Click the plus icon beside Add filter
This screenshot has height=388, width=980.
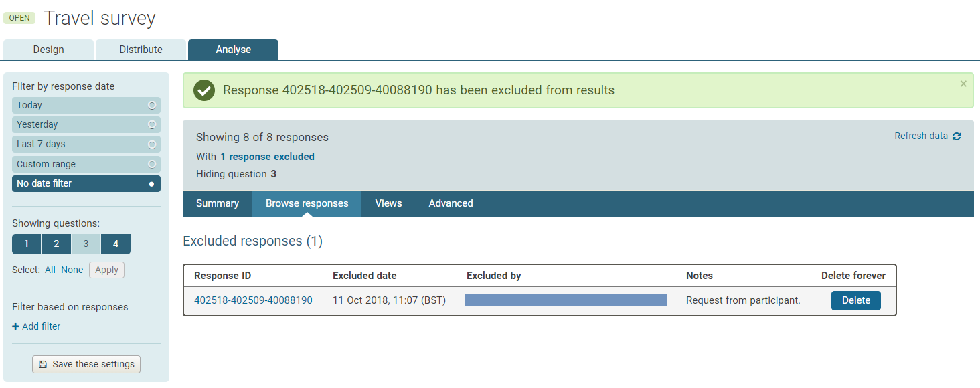15,326
